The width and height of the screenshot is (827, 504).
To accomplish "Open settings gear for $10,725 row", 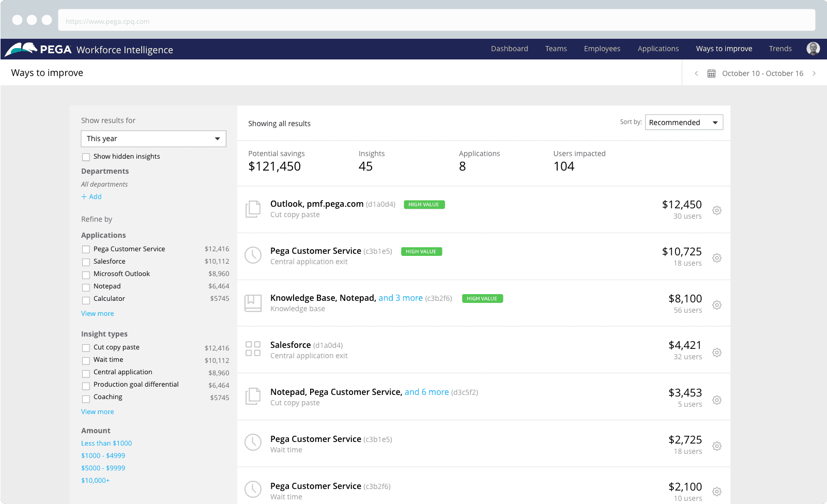I will (717, 257).
